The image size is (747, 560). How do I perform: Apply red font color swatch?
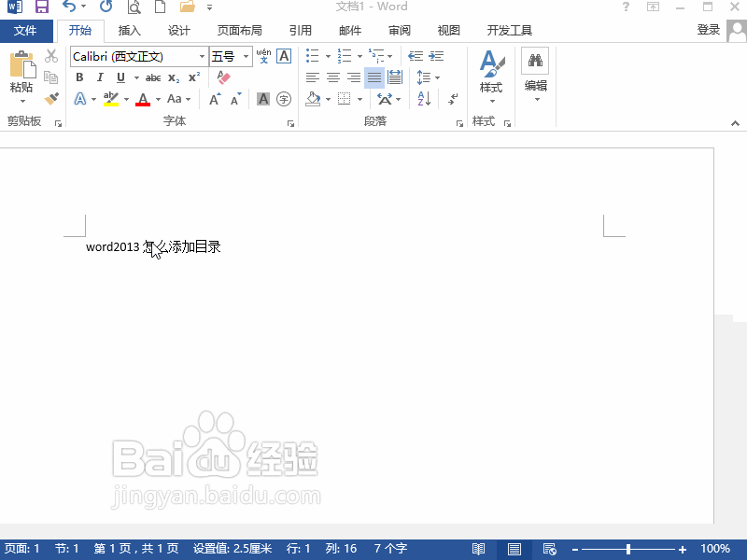point(143,99)
